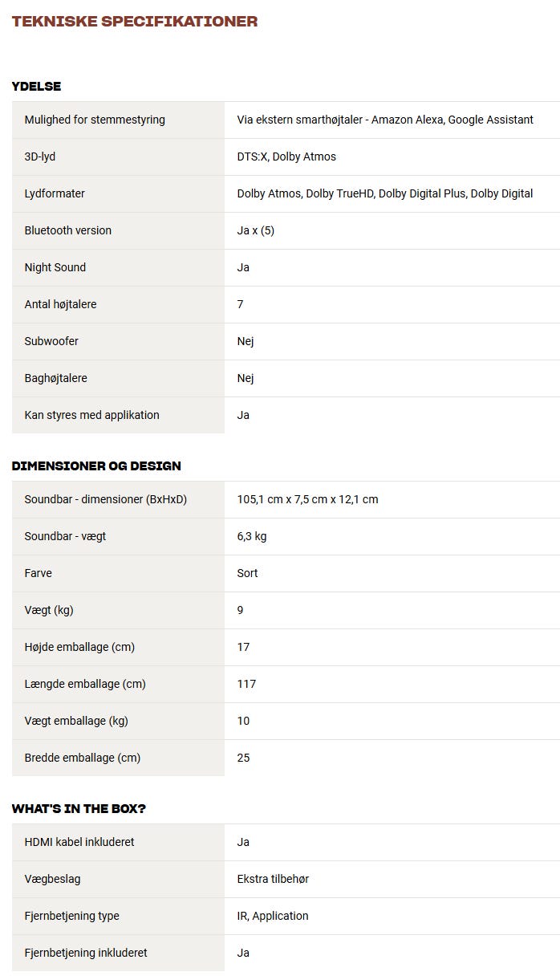Click the Night Sound row label

(55, 267)
